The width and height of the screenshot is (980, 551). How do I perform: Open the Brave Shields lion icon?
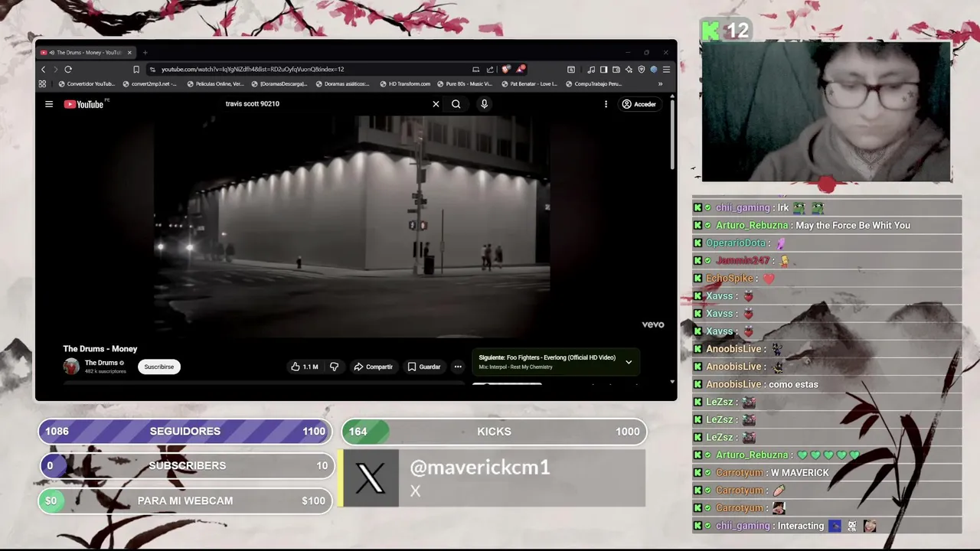tap(506, 69)
